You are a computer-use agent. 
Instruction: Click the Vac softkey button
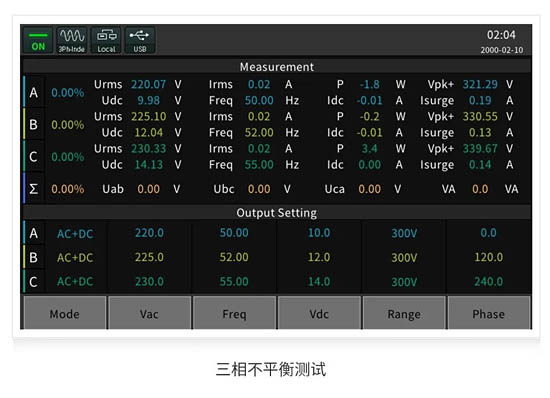point(149,313)
